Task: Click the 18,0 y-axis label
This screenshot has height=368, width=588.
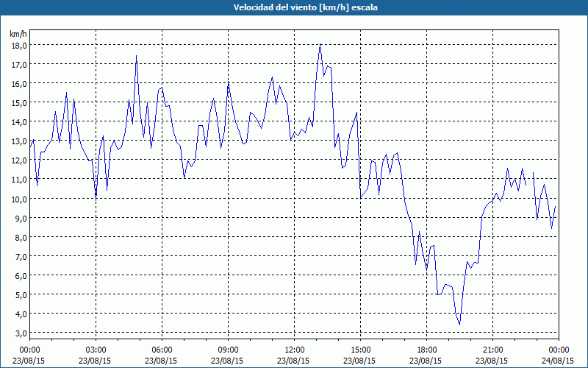Action: click(x=19, y=46)
